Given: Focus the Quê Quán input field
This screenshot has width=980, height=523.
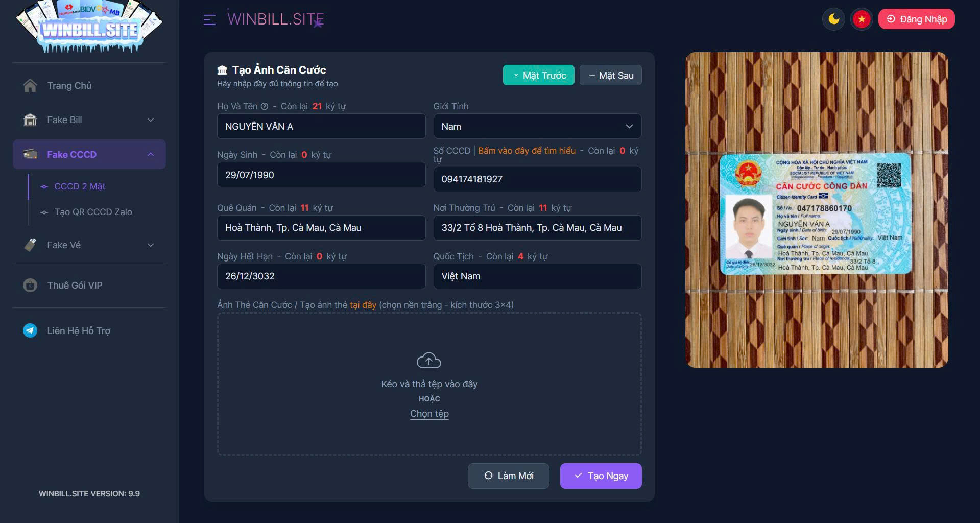Looking at the screenshot, I should 321,228.
